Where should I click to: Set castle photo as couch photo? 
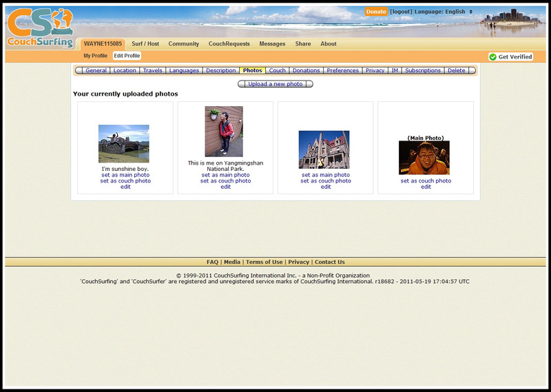(x=326, y=180)
